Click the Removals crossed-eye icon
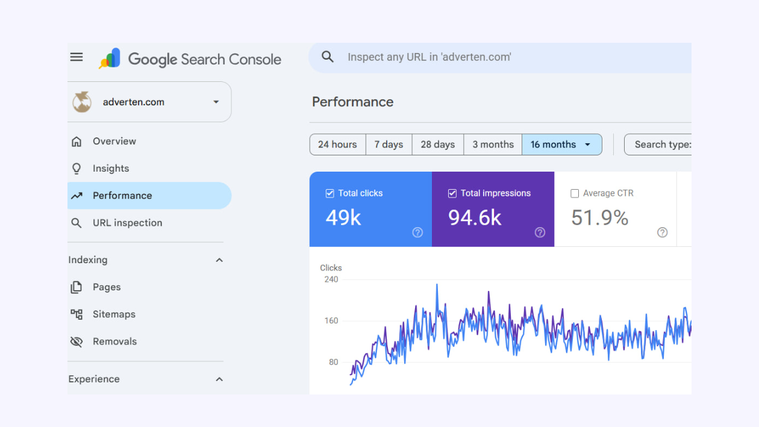Image resolution: width=759 pixels, height=427 pixels. [x=76, y=341]
